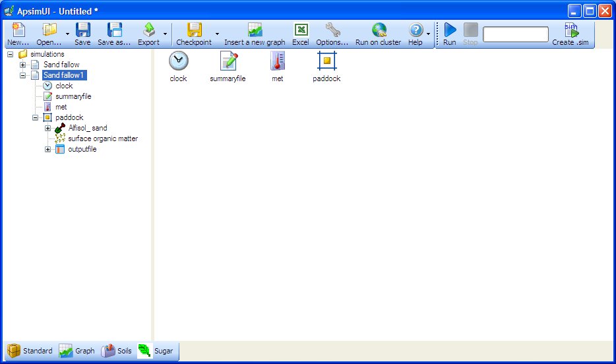The width and height of the screenshot is (616, 364).
Task: Switch to the Graph toolbox tab
Action: point(77,351)
